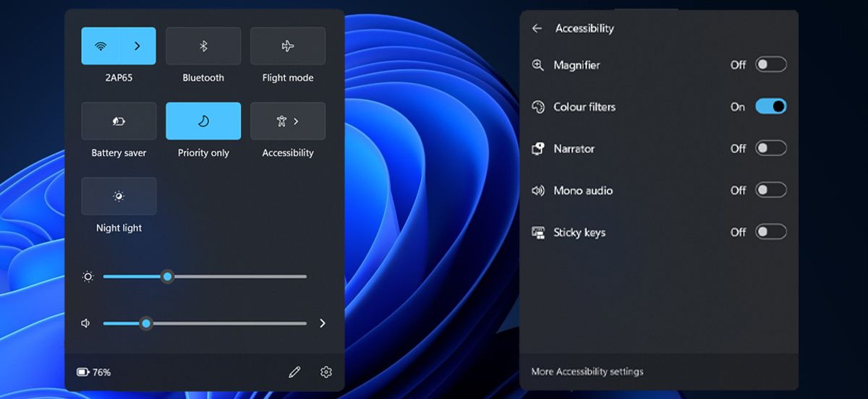Viewport: 868px width, 399px height.
Task: Click the Colour filters icon
Action: tap(537, 107)
